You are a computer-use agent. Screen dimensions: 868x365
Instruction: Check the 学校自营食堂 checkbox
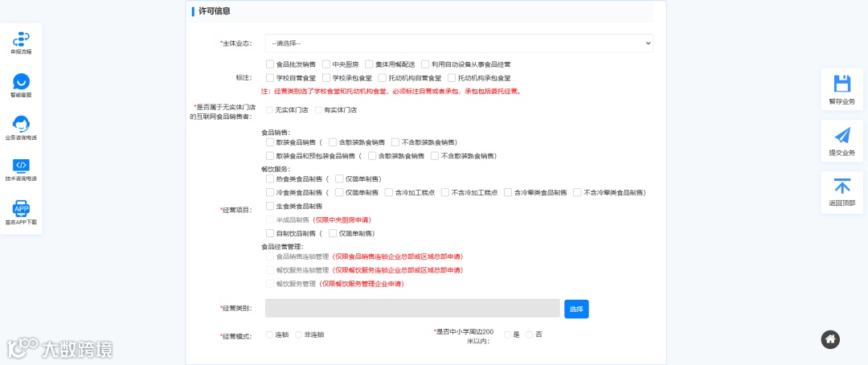coord(269,78)
